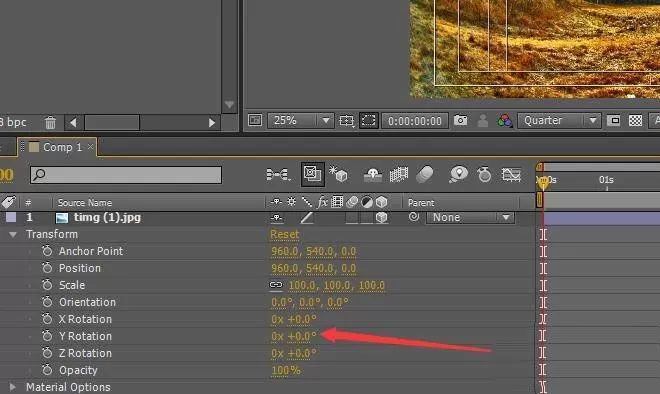Toggle shy switch on timg (1).jpg layer
The height and width of the screenshot is (394, 660).
[x=277, y=218]
